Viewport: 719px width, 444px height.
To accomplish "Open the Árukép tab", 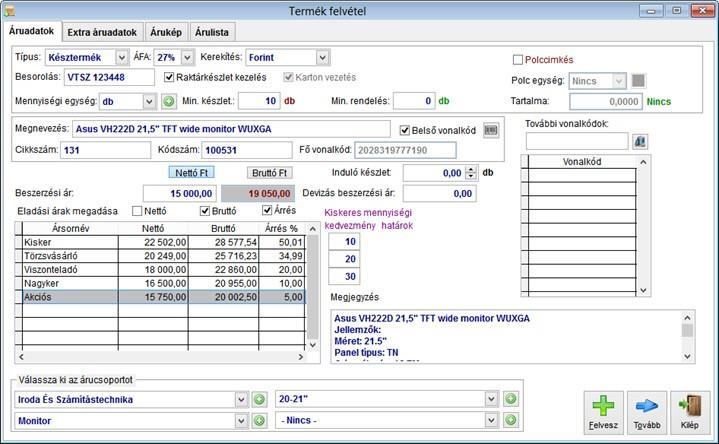I will pyautogui.click(x=166, y=32).
